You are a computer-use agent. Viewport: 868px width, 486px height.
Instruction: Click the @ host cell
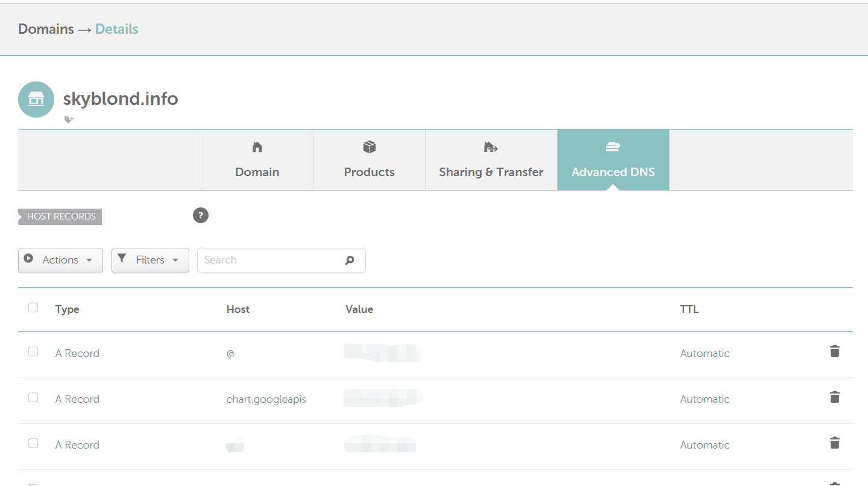tap(230, 353)
